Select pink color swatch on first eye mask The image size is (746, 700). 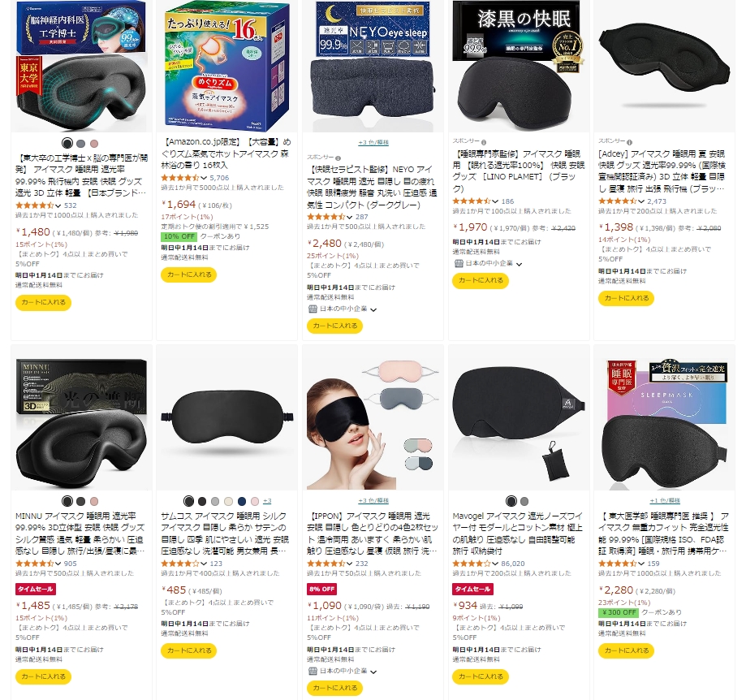pos(94,144)
